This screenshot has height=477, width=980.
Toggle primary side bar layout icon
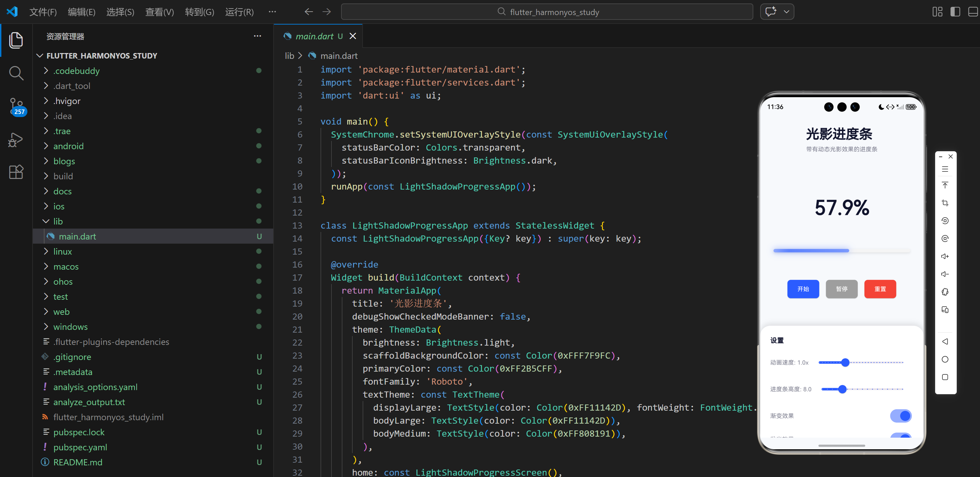click(955, 12)
